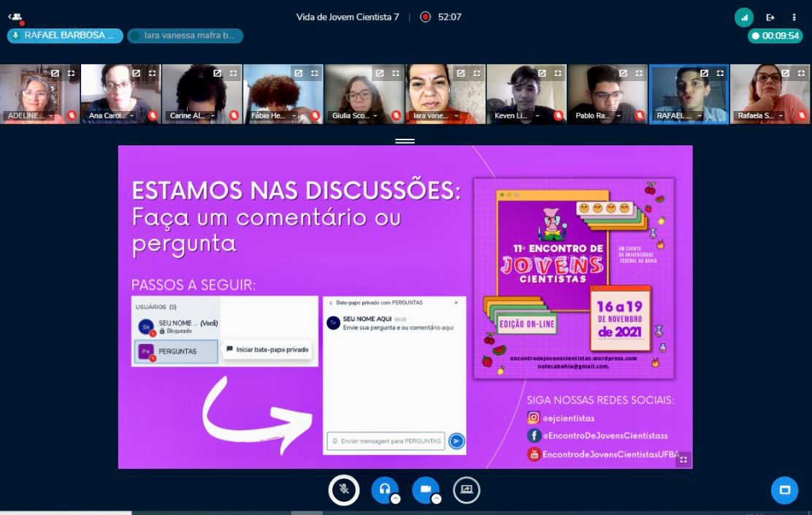Screen dimensions: 812x515
Task: Click the RAFAEL BARBOSA talking indicator
Action: 65,35
